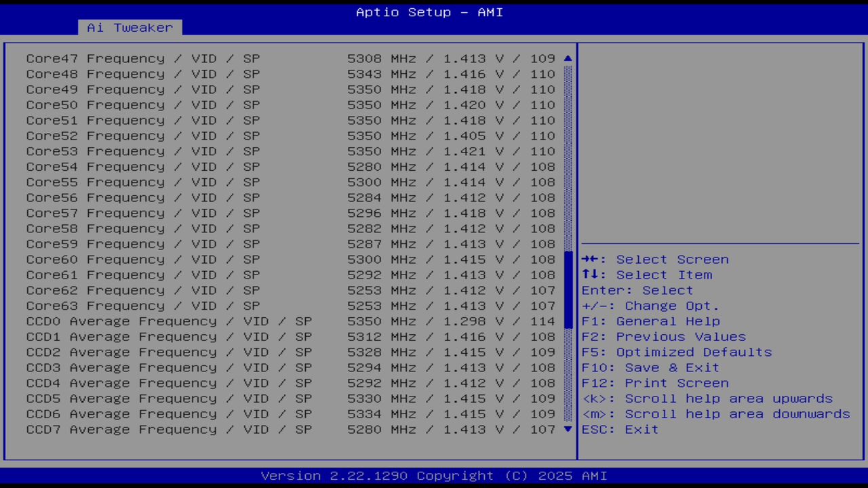Select the Core47 Frequency entry
The width and height of the screenshot is (868, 488).
[203, 58]
